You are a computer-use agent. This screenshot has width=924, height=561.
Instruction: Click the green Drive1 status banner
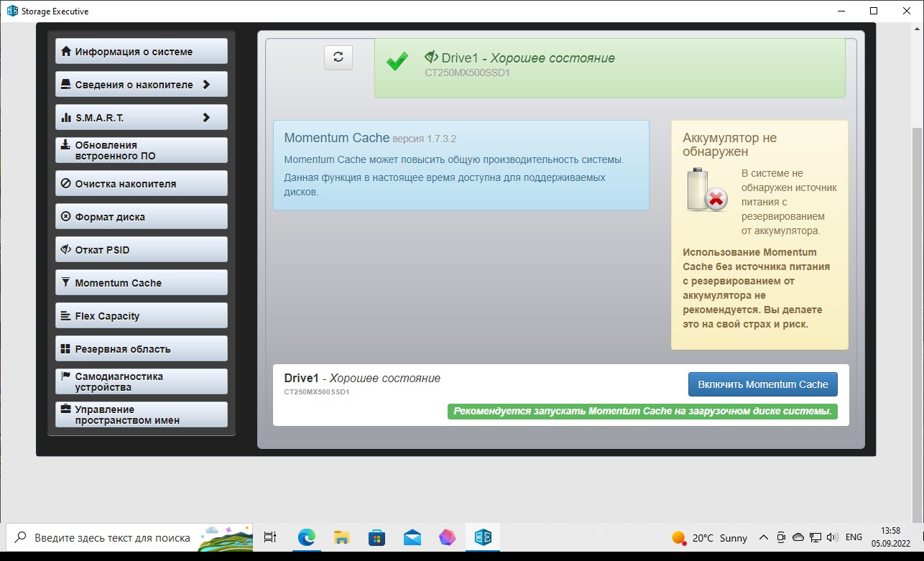click(x=610, y=68)
